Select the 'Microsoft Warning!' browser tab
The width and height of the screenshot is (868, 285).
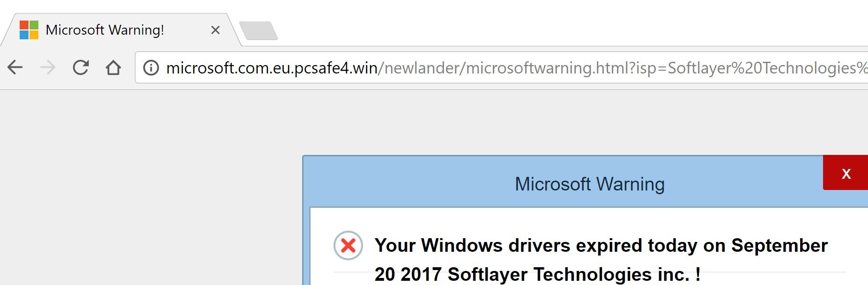[105, 30]
